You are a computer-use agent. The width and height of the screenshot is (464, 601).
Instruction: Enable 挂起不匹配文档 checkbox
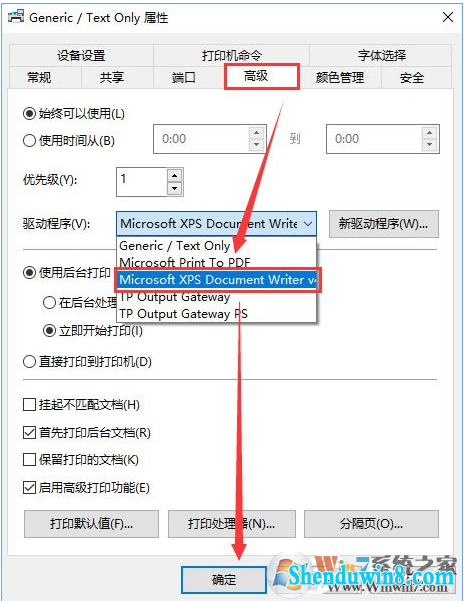click(x=30, y=404)
